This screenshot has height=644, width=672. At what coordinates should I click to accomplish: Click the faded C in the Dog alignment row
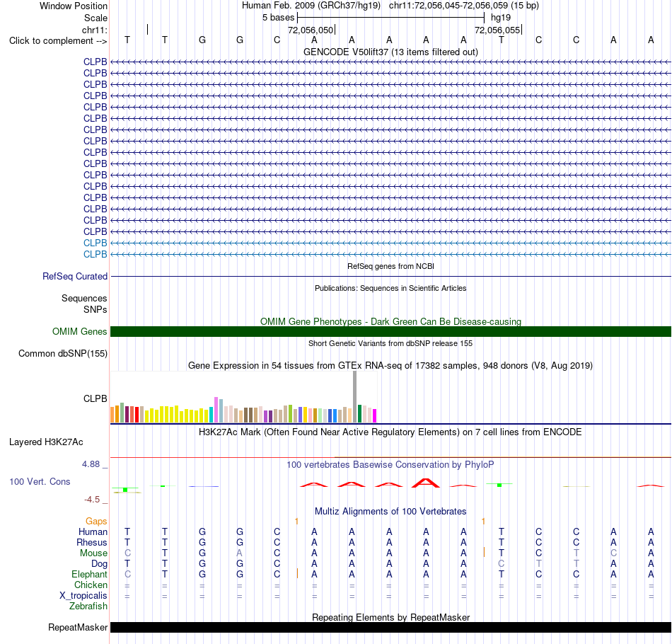(x=501, y=564)
